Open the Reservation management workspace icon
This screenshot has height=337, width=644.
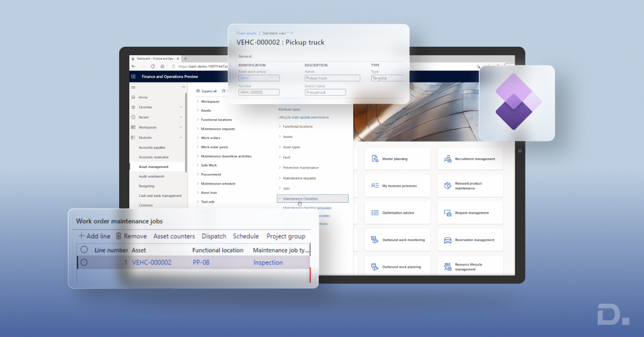pyautogui.click(x=447, y=239)
